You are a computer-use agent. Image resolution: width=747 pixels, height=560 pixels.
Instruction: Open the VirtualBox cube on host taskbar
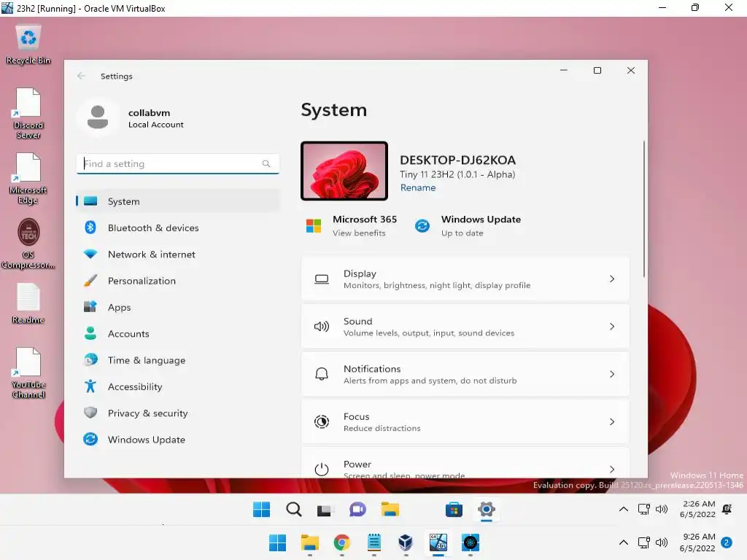coord(406,542)
